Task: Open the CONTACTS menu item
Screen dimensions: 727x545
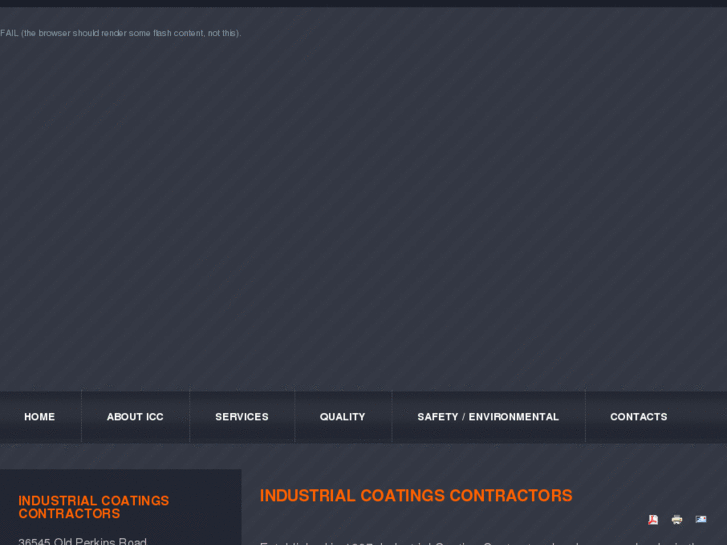Action: pos(638,417)
